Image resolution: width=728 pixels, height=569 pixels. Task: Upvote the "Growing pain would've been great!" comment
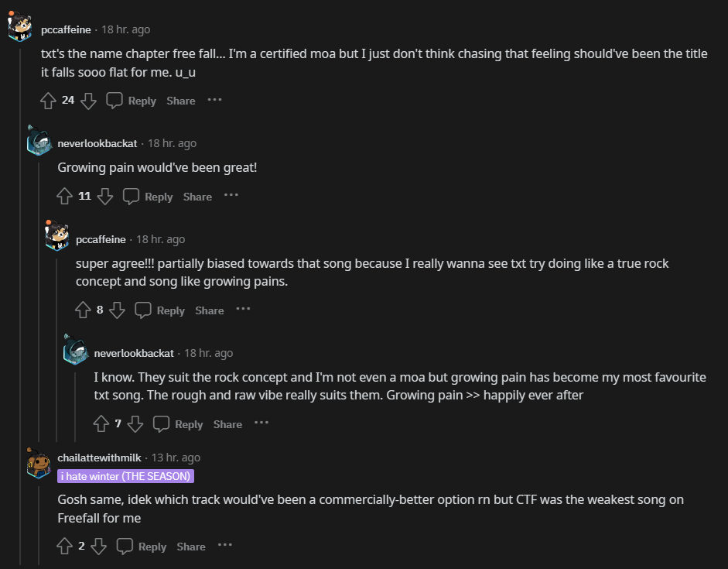click(65, 197)
